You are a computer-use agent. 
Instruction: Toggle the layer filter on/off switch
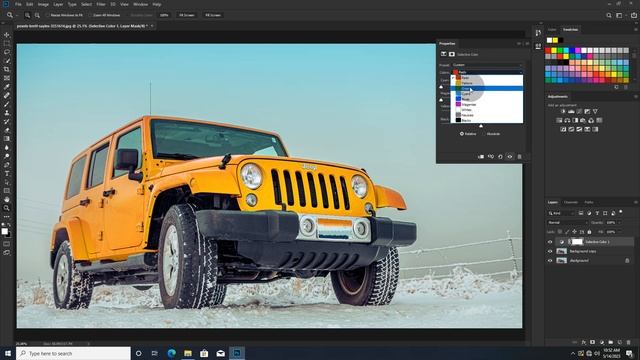tap(621, 212)
